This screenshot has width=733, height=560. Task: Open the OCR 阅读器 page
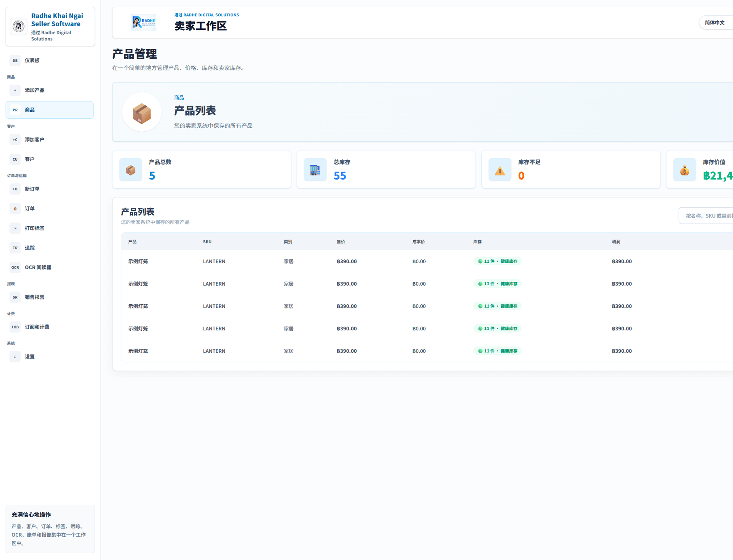50,267
